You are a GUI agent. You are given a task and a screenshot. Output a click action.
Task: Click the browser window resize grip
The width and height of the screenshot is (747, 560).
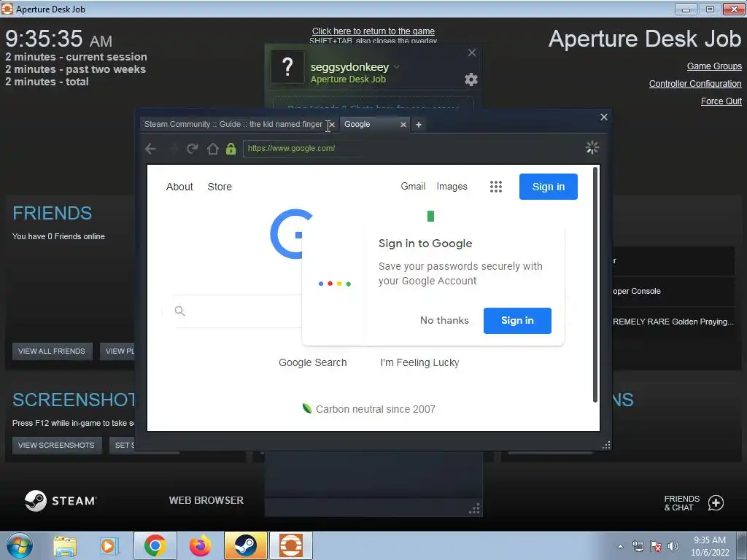pos(606,446)
